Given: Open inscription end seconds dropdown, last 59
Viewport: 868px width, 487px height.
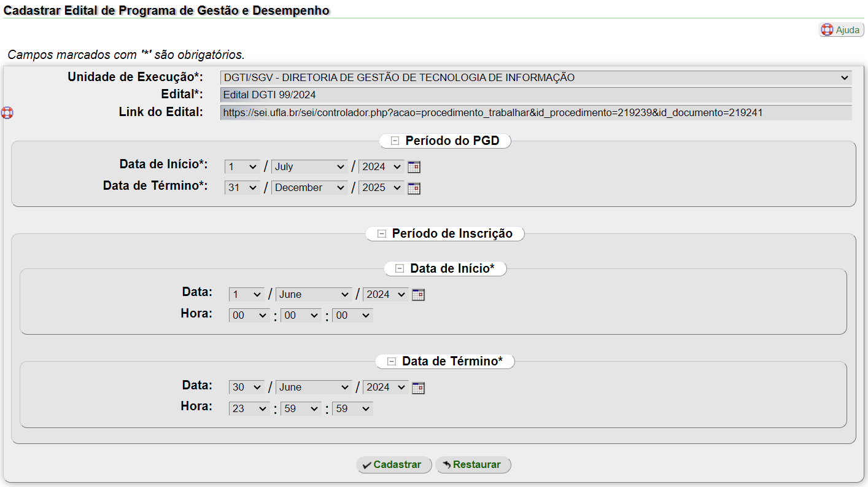Looking at the screenshot, I should (352, 408).
